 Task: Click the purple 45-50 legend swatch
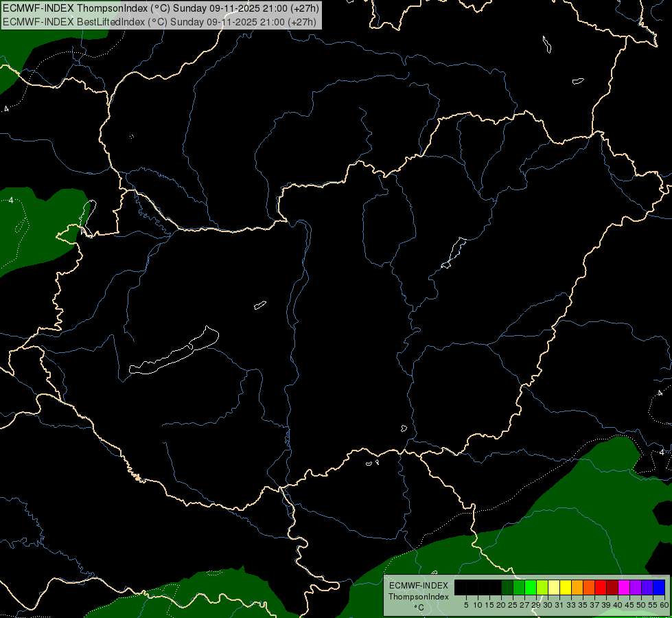click(x=636, y=587)
